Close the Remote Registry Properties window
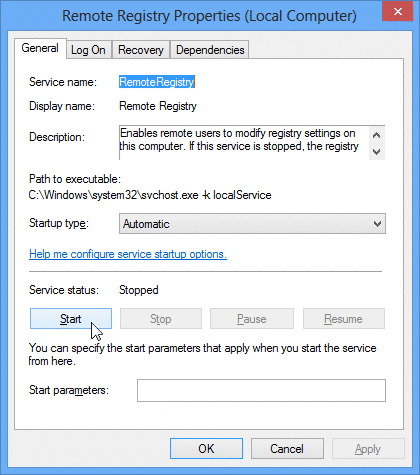The width and height of the screenshot is (420, 475). coord(397,12)
